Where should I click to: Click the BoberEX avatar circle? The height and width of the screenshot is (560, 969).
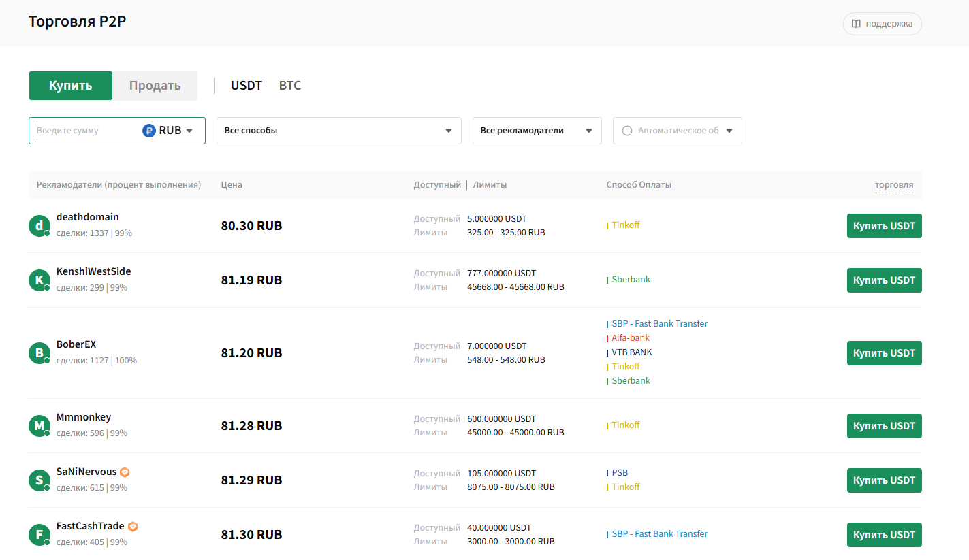pos(39,353)
